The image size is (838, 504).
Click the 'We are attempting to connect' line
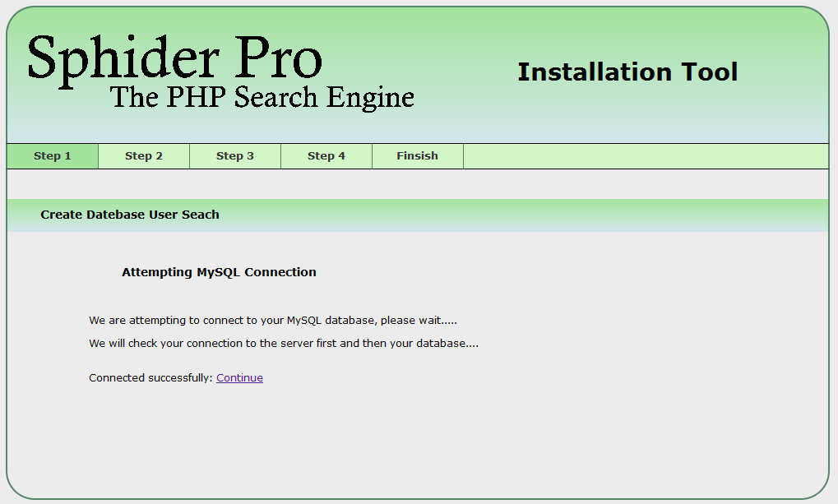tap(273, 321)
